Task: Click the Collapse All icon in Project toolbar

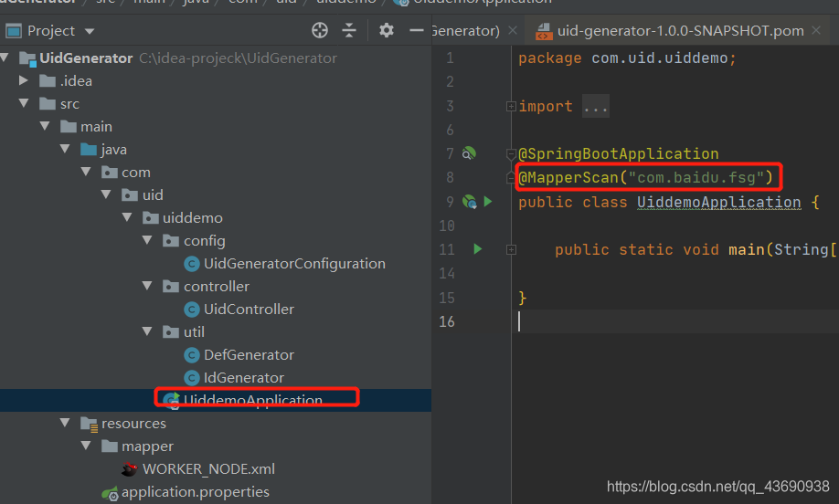Action: [x=349, y=30]
